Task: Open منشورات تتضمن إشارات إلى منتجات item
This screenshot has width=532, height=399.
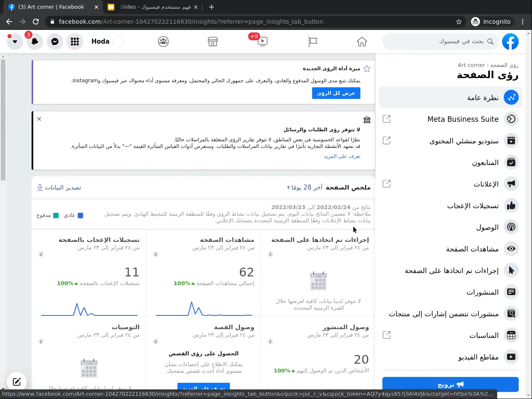Action: [451, 314]
